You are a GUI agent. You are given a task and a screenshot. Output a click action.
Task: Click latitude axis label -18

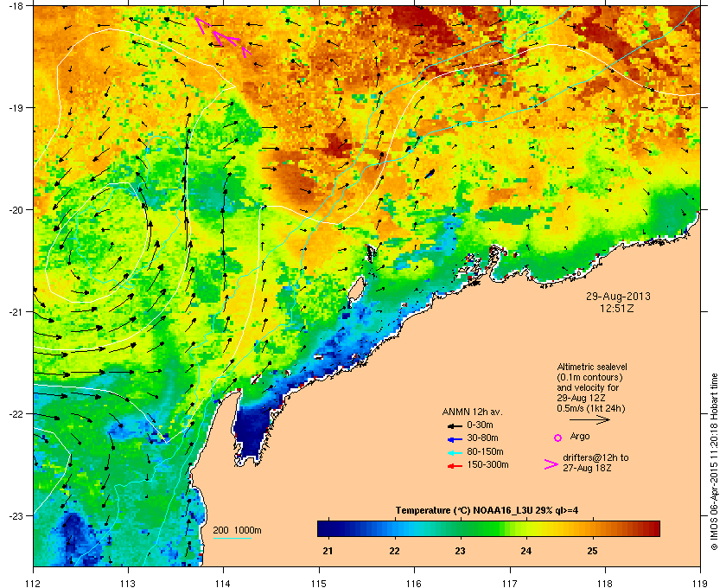click(16, 6)
